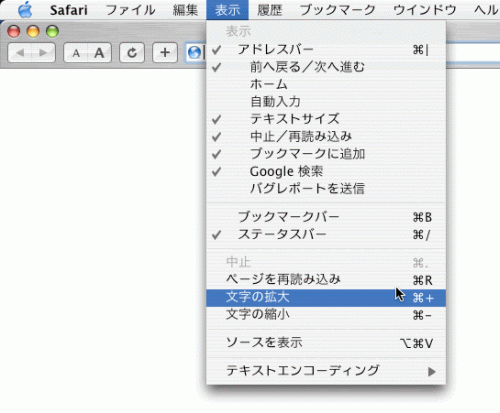Enable ホーム button in toolbar

[326, 84]
